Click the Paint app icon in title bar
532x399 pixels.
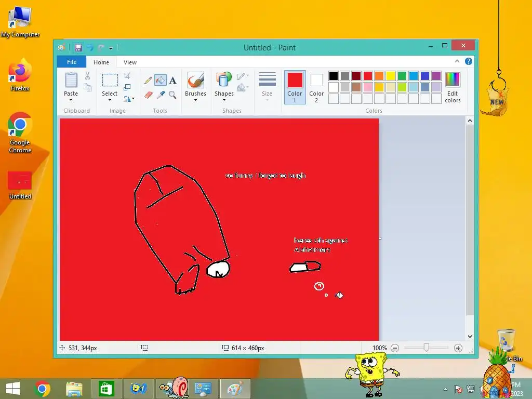(x=61, y=47)
